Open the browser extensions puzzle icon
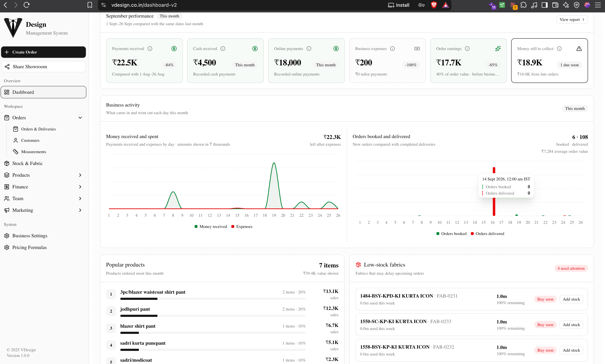The image size is (605, 364). coord(523,5)
